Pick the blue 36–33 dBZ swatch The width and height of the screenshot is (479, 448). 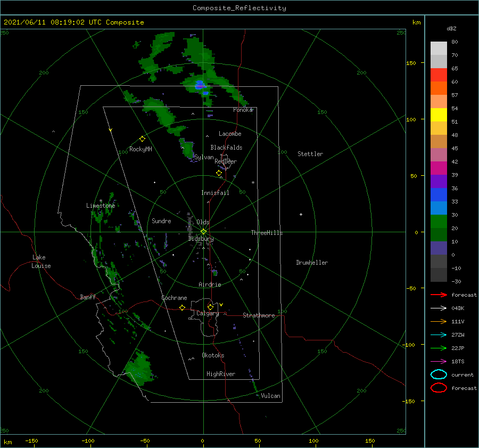(x=439, y=194)
